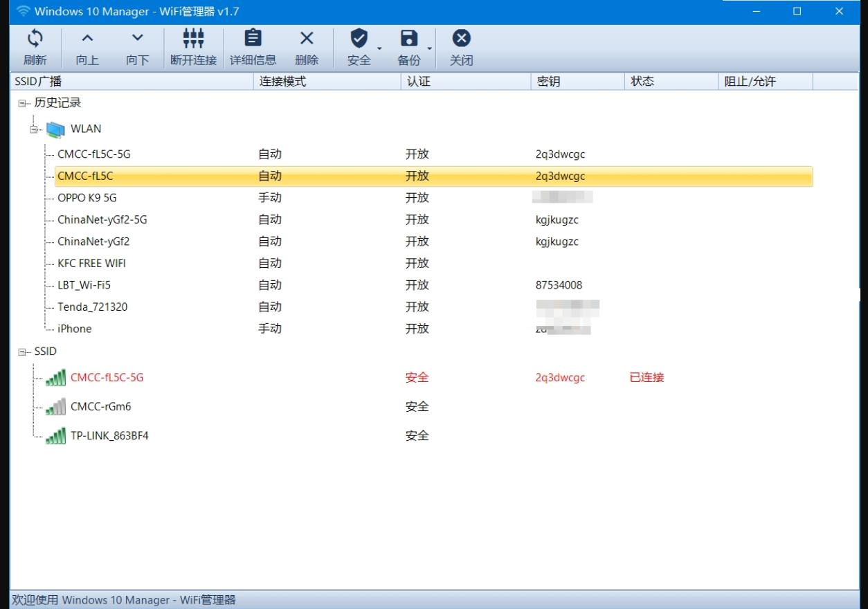Viewport: 868px width, 609px height.
Task: Select the ChinaNet-yGf2-5G entry
Action: point(102,220)
